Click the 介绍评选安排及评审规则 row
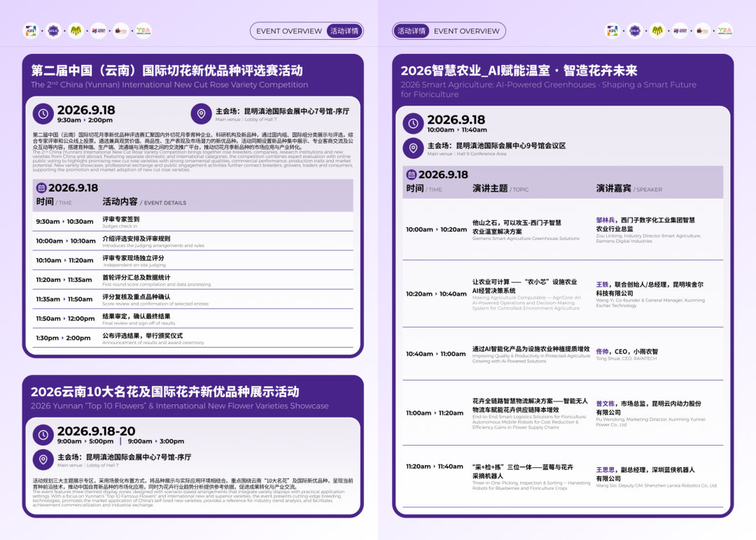Viewport: 756px width, 540px height. [193, 241]
